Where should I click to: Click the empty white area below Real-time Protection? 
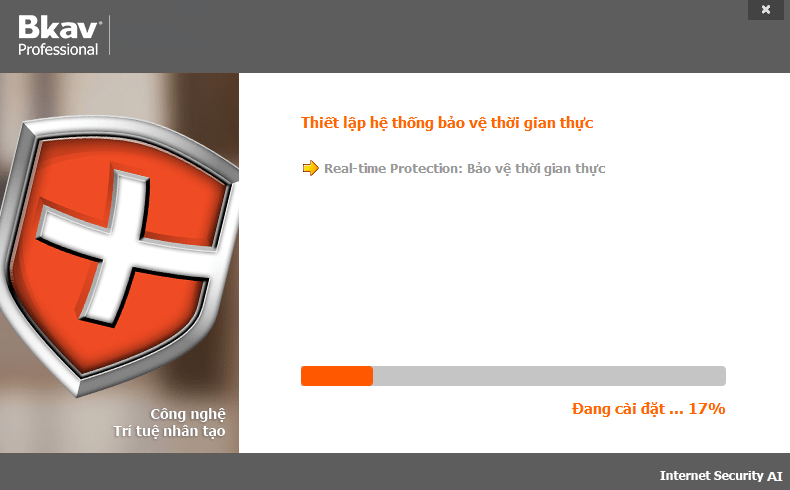514,267
